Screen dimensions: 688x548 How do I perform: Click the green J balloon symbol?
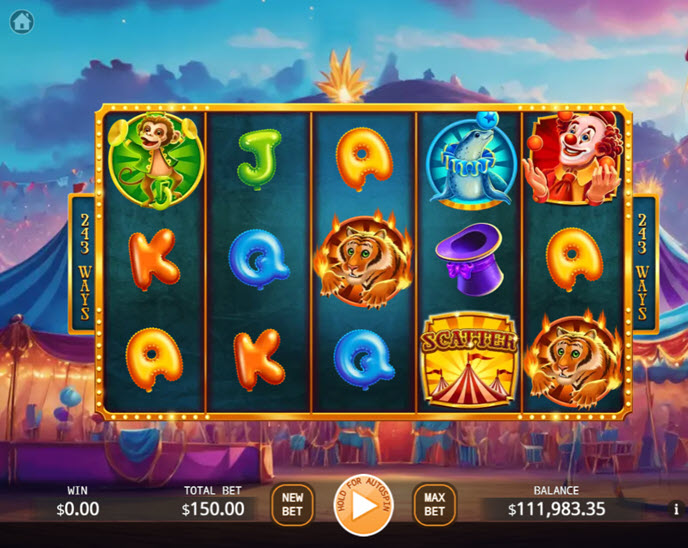259,158
